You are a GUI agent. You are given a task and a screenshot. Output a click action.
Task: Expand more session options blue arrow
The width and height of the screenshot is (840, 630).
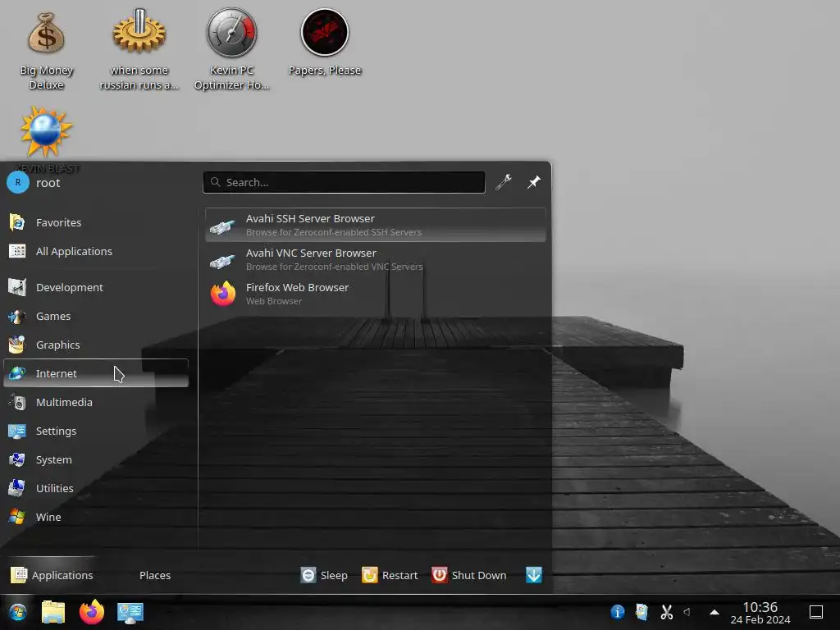pos(533,575)
